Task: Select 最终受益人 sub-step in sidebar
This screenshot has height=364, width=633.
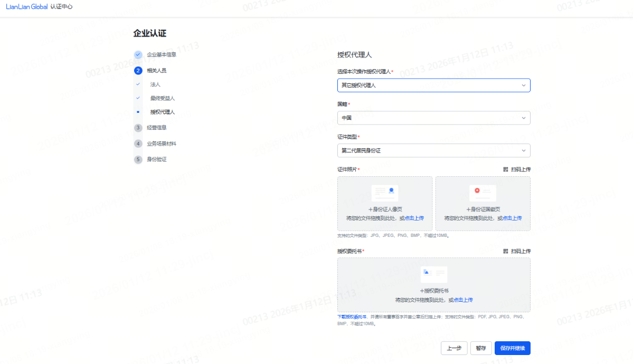Action: tap(162, 98)
